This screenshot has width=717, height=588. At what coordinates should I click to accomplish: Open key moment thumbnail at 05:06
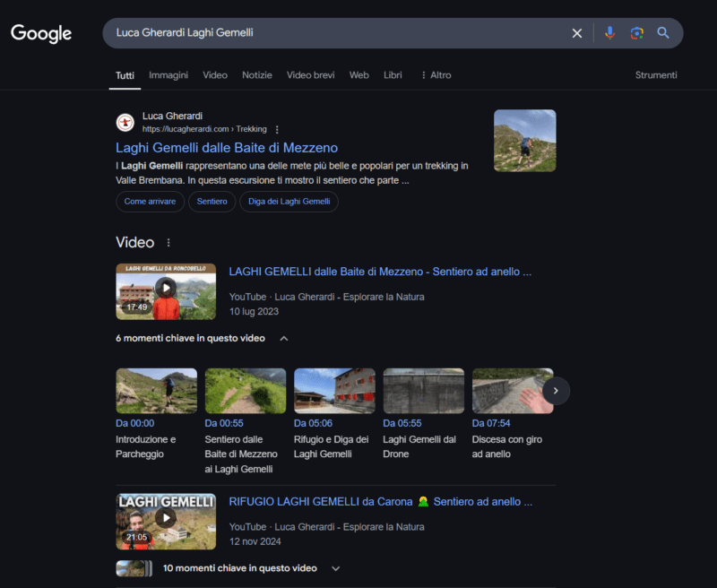click(334, 391)
